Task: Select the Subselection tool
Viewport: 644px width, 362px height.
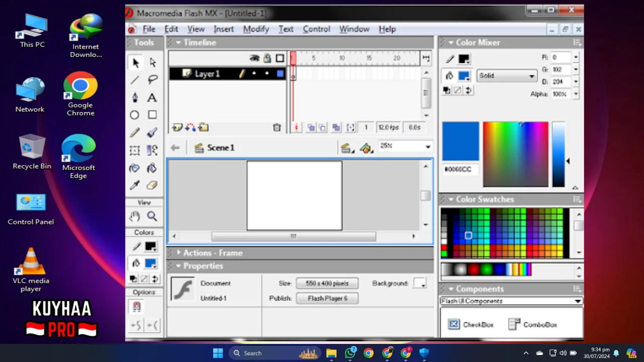Action: 152,62
